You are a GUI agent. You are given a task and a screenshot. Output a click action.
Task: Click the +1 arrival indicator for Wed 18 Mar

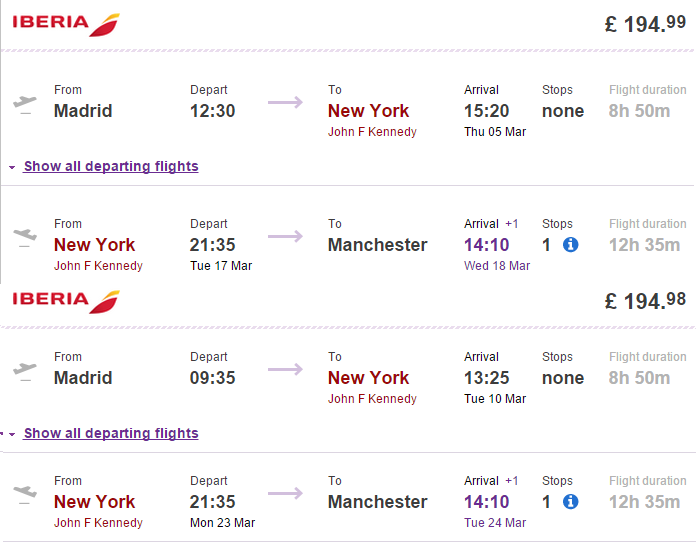tap(512, 224)
